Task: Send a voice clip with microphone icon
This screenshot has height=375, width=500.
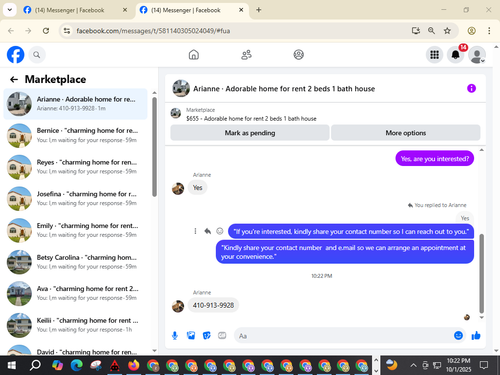Action: pos(175,336)
